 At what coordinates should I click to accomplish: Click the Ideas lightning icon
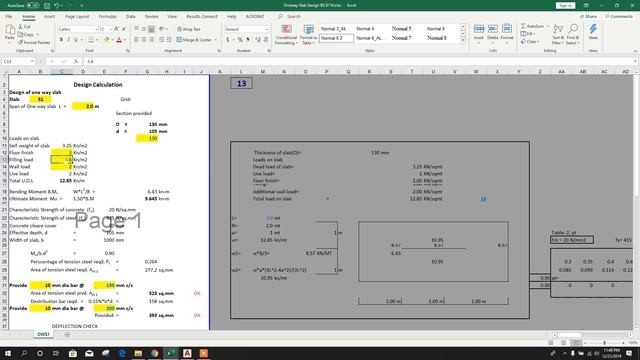tap(593, 29)
